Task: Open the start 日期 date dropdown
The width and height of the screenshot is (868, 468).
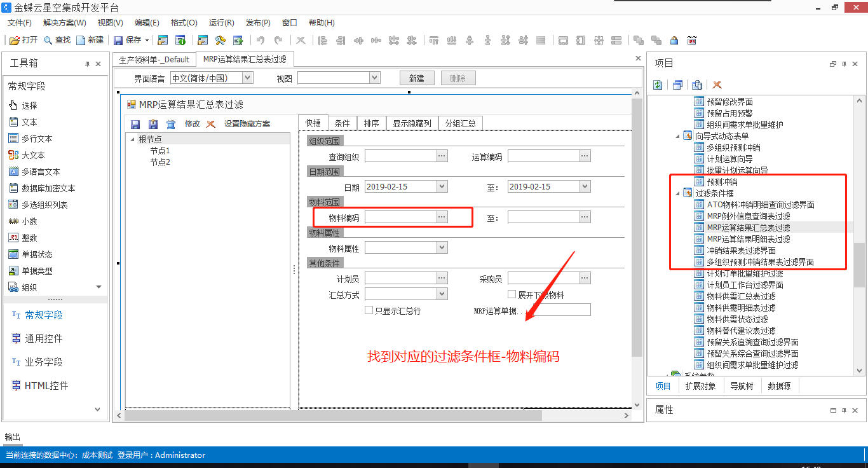Action: coord(442,186)
